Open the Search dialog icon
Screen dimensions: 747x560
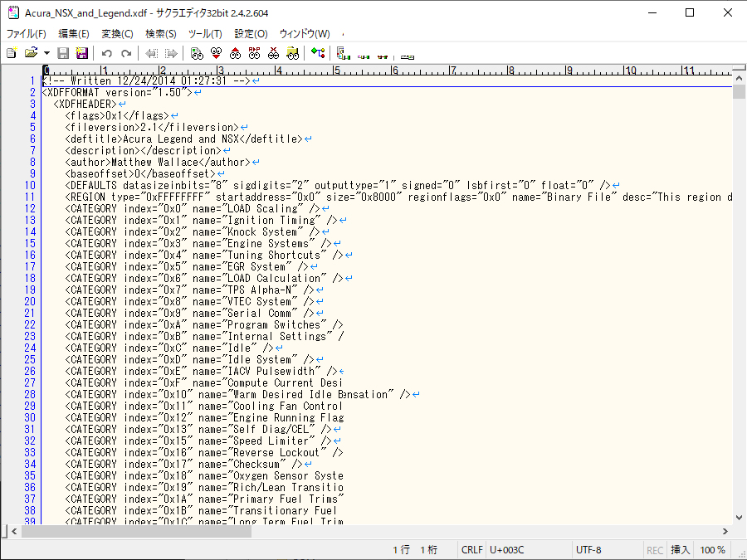pyautogui.click(x=197, y=53)
